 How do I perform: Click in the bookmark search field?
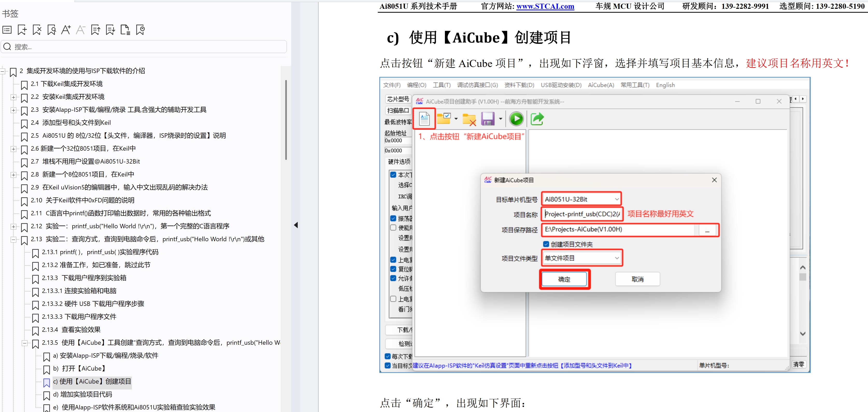(x=148, y=47)
